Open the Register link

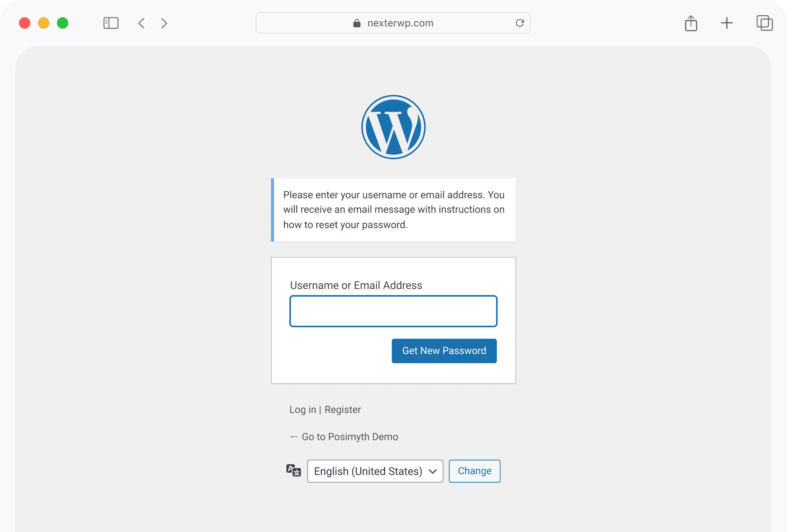coord(342,409)
